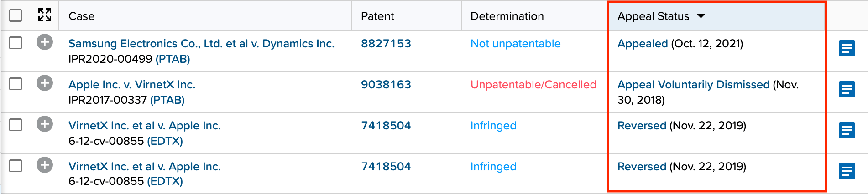The width and height of the screenshot is (868, 194).
Task: Sort by the Case column header
Action: pyautogui.click(x=82, y=16)
